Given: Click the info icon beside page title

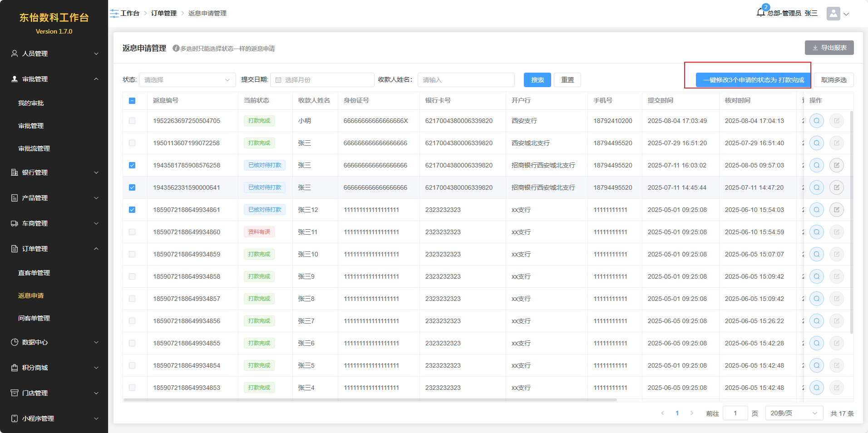Looking at the screenshot, I should click(176, 48).
